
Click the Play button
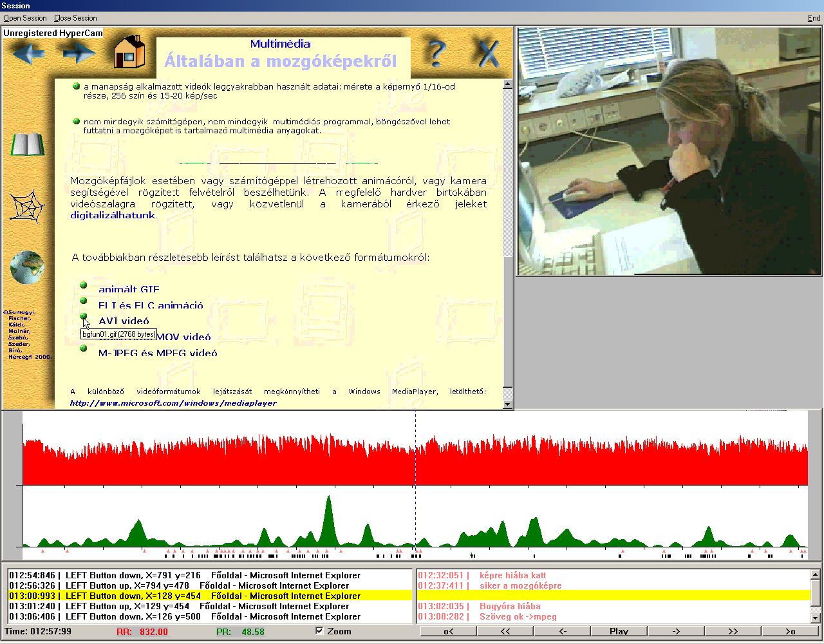[619, 631]
